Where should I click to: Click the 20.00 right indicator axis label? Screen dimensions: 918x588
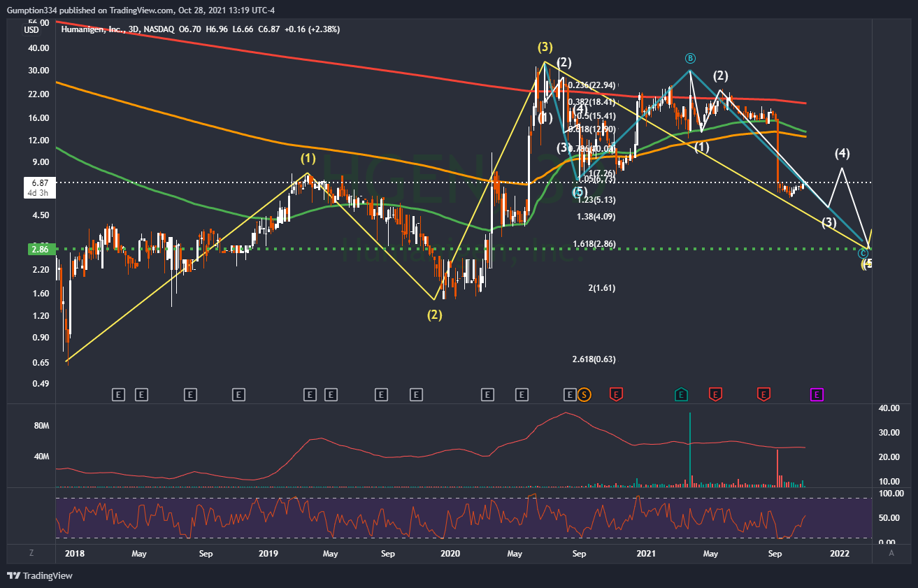click(x=888, y=457)
